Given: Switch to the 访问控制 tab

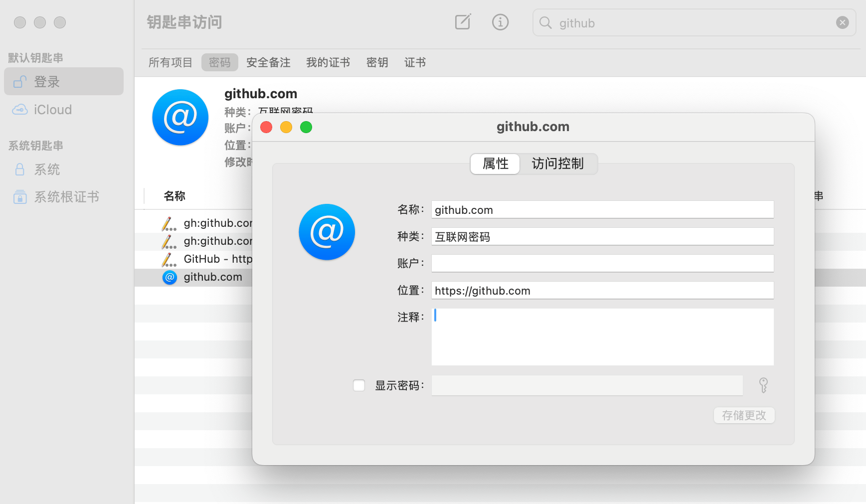Looking at the screenshot, I should click(x=557, y=164).
